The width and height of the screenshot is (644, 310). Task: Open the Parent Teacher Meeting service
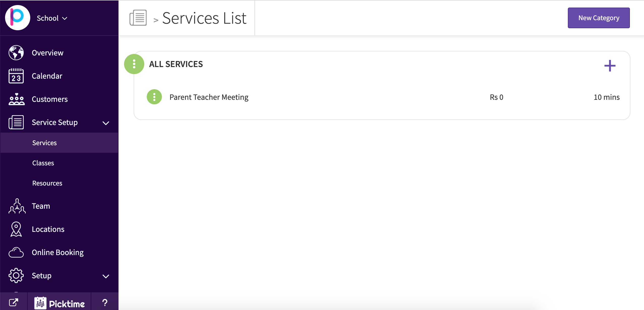(209, 97)
